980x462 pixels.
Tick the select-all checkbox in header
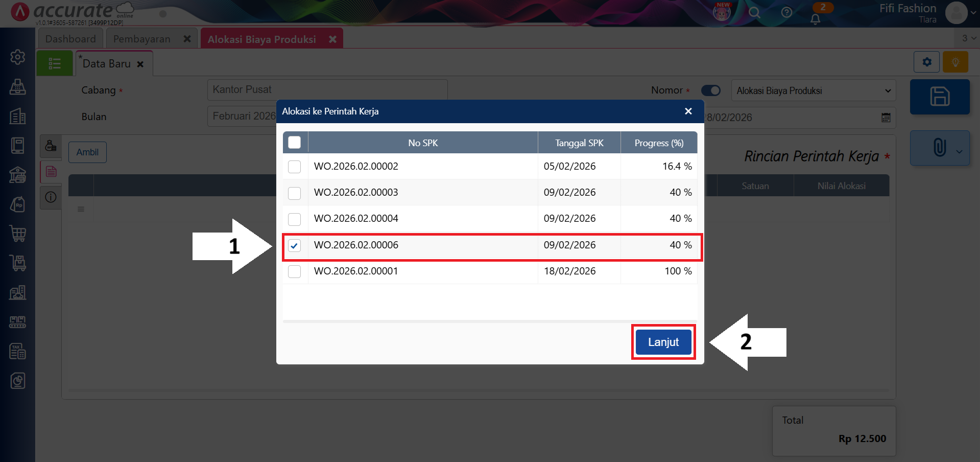click(x=295, y=143)
